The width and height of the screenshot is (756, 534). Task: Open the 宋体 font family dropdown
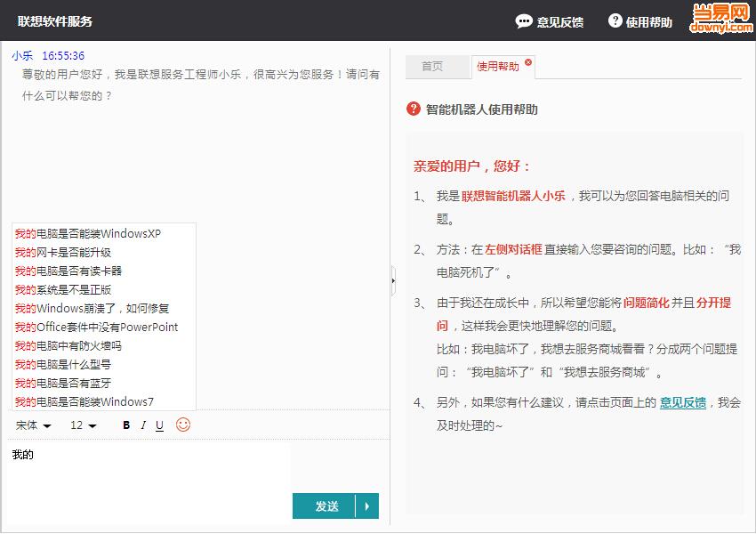32,425
